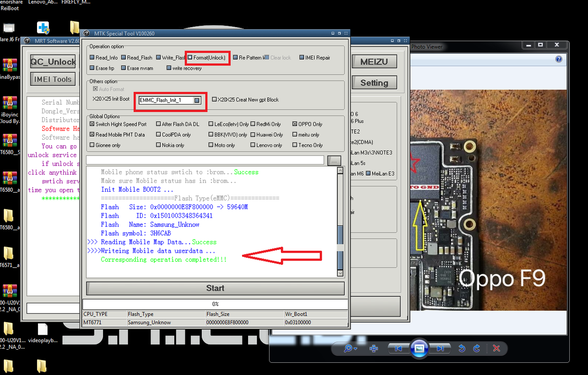Click the MT6771 CPU type cell
This screenshot has width=588, height=375.
click(104, 322)
